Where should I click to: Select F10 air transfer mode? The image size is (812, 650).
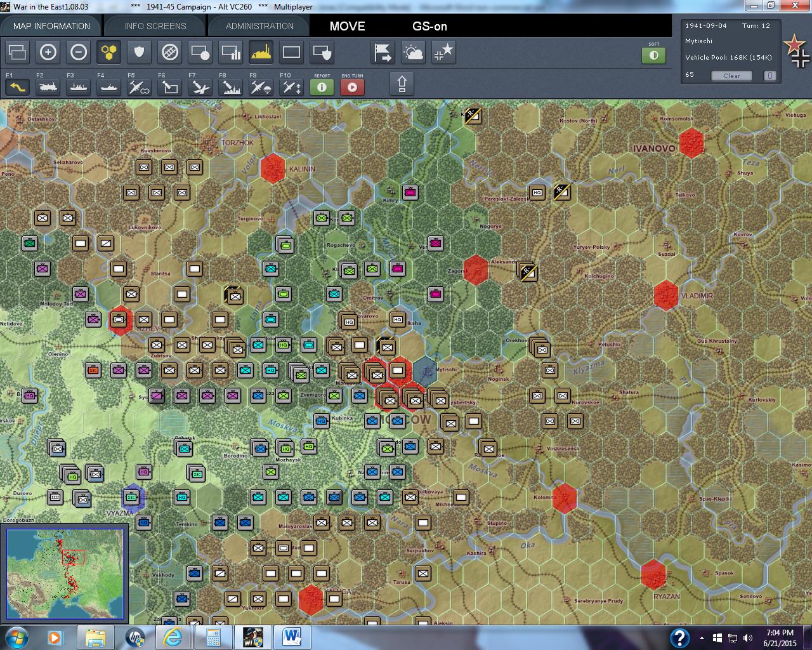coord(291,86)
